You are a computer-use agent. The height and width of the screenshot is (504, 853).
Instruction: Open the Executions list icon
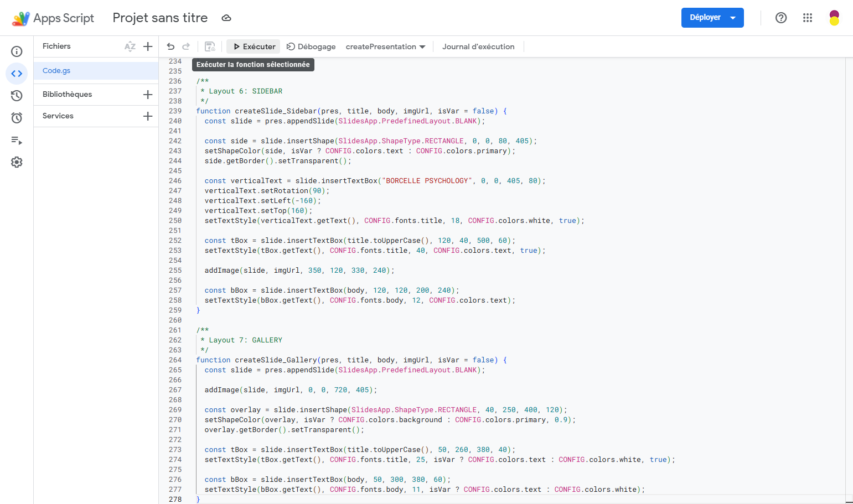17,141
